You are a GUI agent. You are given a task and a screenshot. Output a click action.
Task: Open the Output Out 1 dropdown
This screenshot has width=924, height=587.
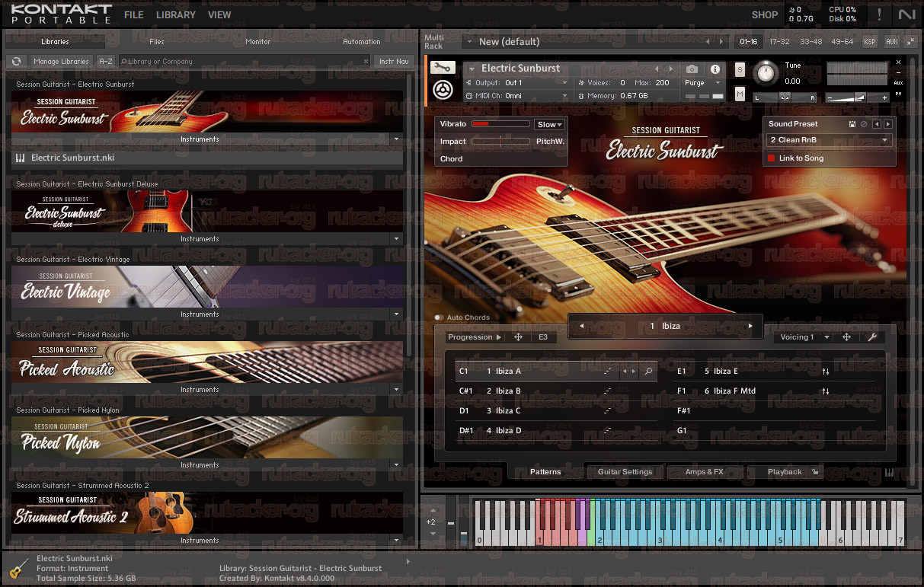point(516,82)
